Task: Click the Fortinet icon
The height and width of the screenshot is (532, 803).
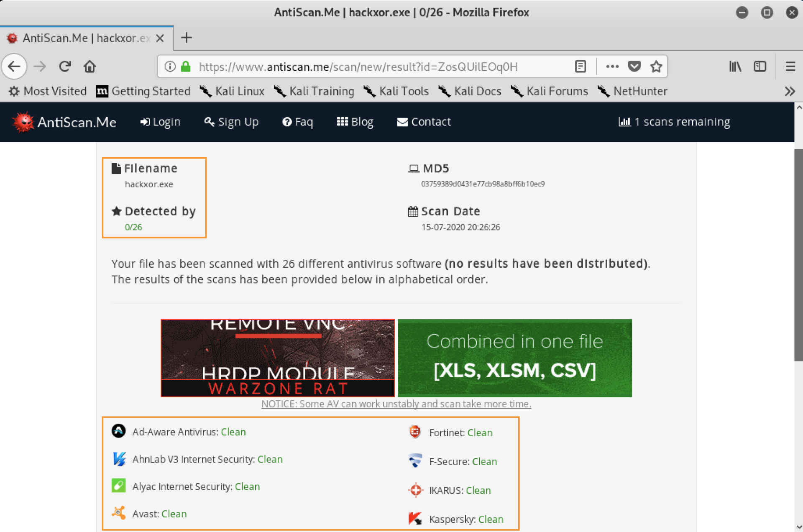Action: [x=415, y=432]
